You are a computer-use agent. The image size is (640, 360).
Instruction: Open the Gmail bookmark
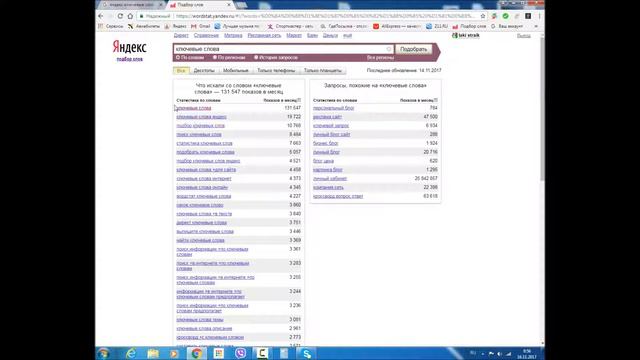pos(200,26)
